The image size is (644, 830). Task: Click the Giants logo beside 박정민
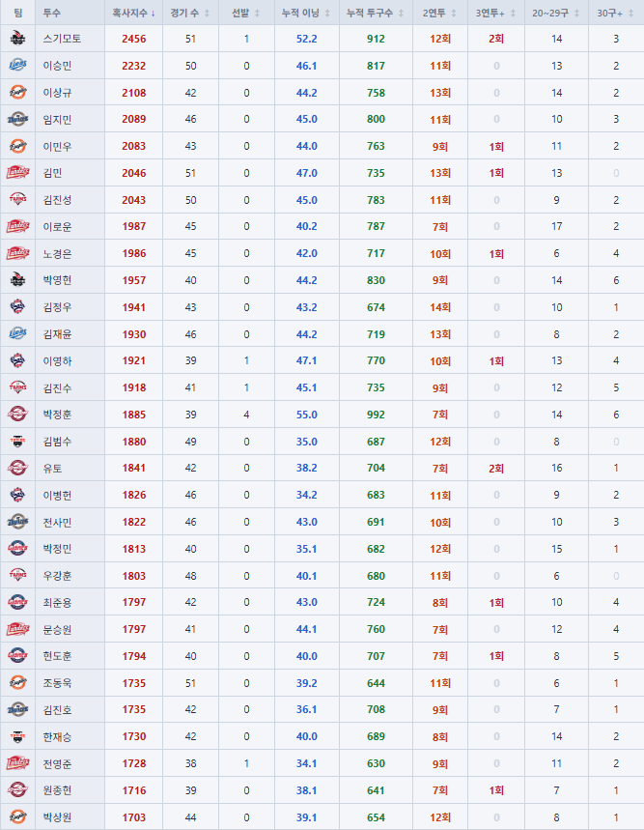(x=17, y=549)
